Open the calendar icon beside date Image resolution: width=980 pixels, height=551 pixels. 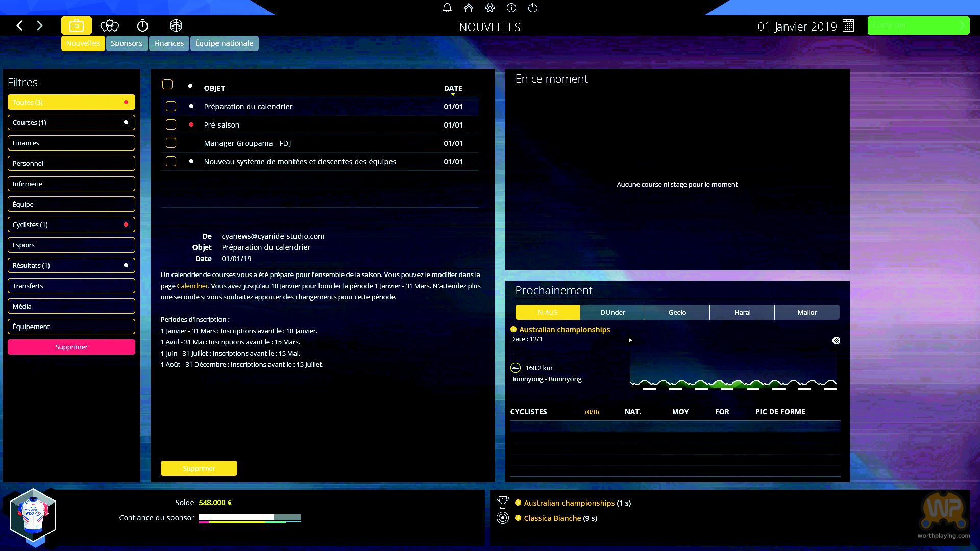pyautogui.click(x=848, y=26)
